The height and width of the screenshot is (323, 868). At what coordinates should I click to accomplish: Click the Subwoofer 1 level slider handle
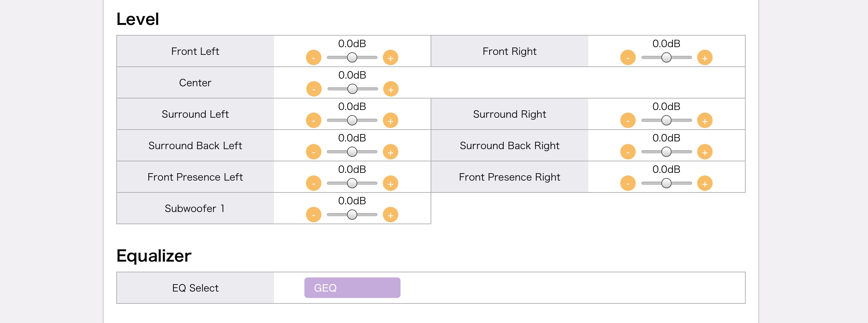coord(352,215)
